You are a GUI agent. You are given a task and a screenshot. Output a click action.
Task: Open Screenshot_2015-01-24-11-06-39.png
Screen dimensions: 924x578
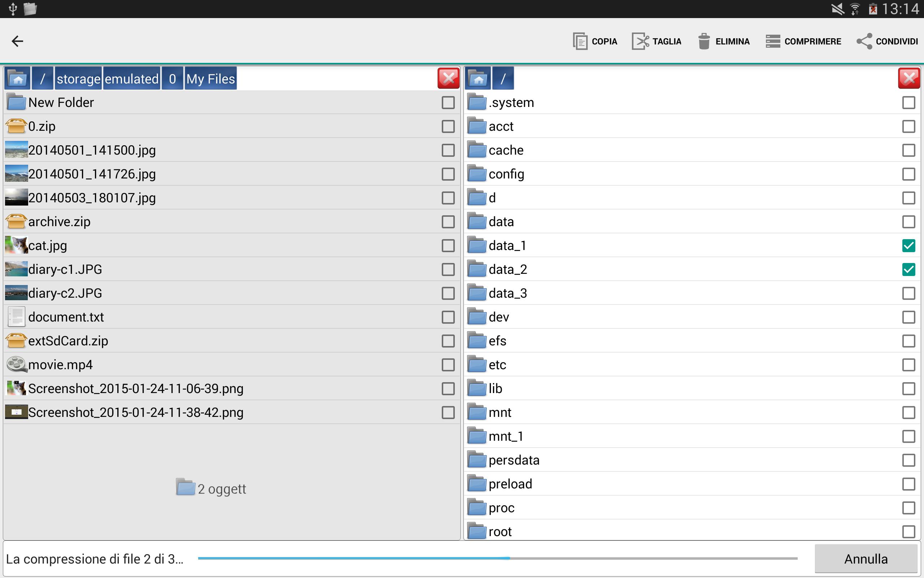click(231, 388)
